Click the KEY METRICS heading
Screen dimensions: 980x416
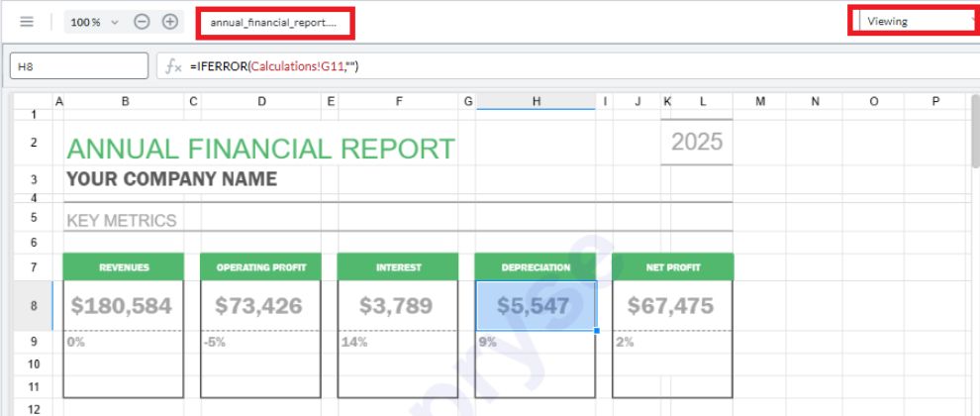[x=121, y=220]
